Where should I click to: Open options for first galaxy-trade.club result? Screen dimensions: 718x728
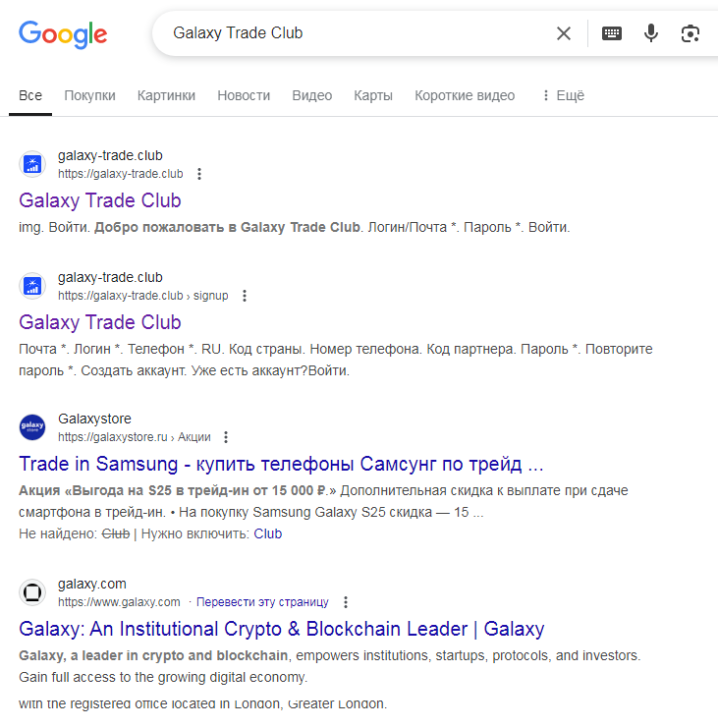click(199, 174)
